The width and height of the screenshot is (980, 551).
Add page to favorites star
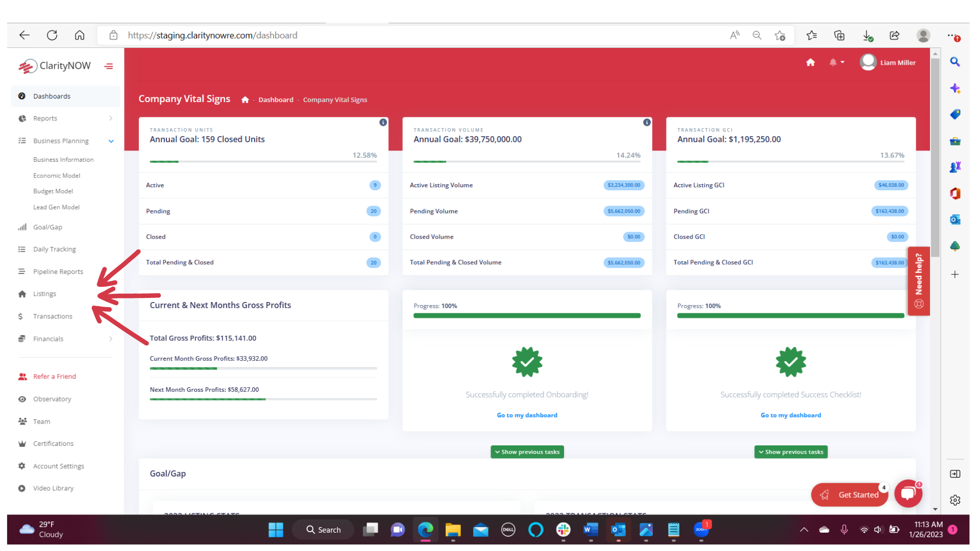coord(780,35)
